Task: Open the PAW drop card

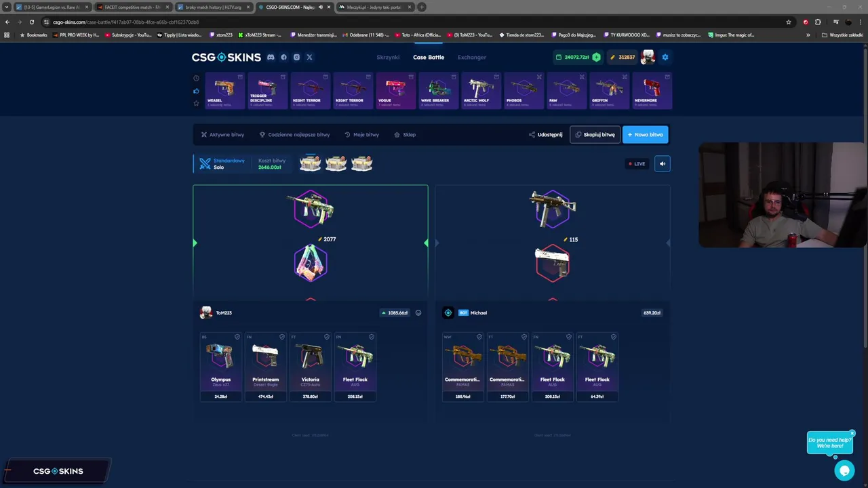Action: [566, 90]
